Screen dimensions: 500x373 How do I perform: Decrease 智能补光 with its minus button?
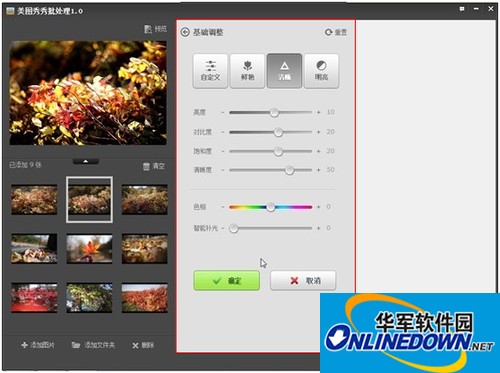click(223, 228)
